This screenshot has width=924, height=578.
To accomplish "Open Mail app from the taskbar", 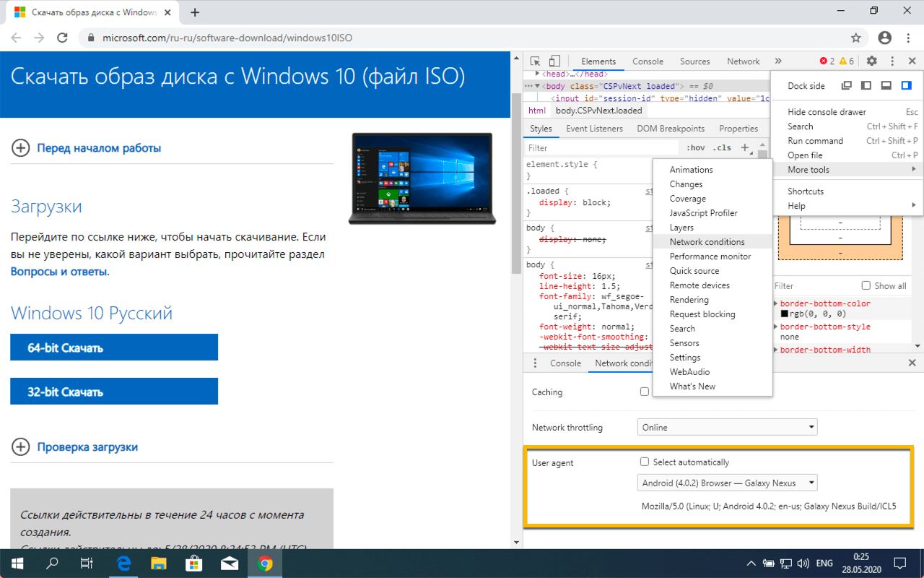I will (230, 564).
